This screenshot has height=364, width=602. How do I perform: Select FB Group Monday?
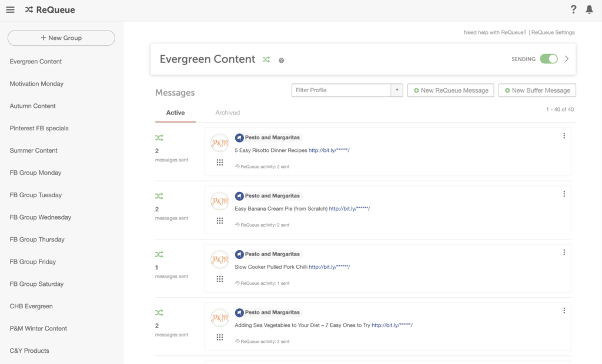[x=35, y=173]
